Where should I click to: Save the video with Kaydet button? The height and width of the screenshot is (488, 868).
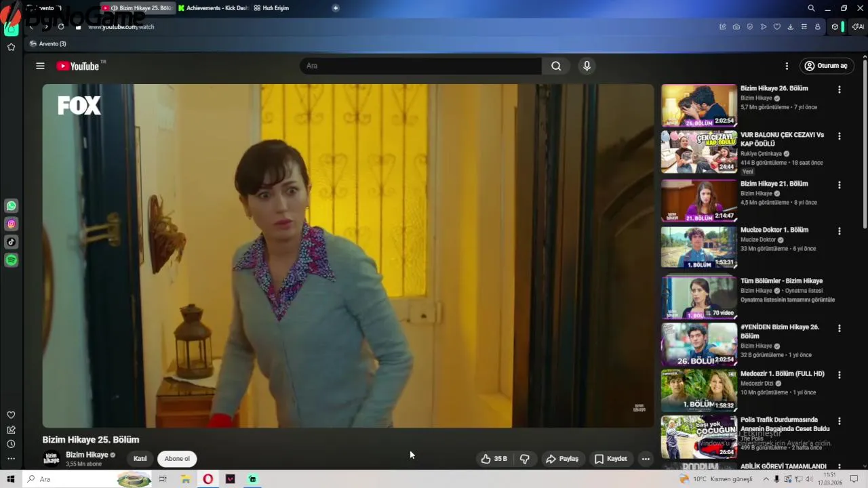point(611,459)
